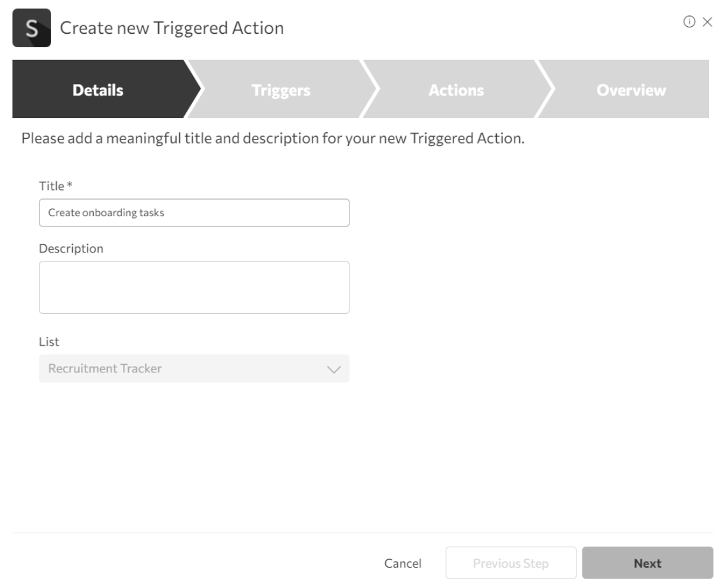Proceed with the Next button
This screenshot has width=727, height=588.
647,563
